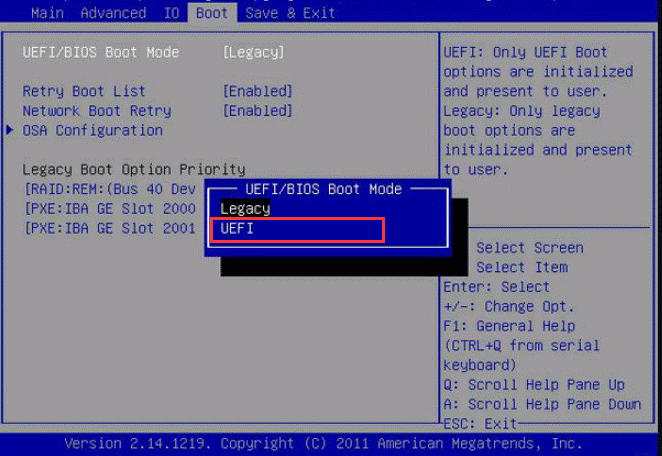This screenshot has width=662, height=456.
Task: Pick the PXE:IBA GE Slot 2001 entry
Action: (x=110, y=228)
